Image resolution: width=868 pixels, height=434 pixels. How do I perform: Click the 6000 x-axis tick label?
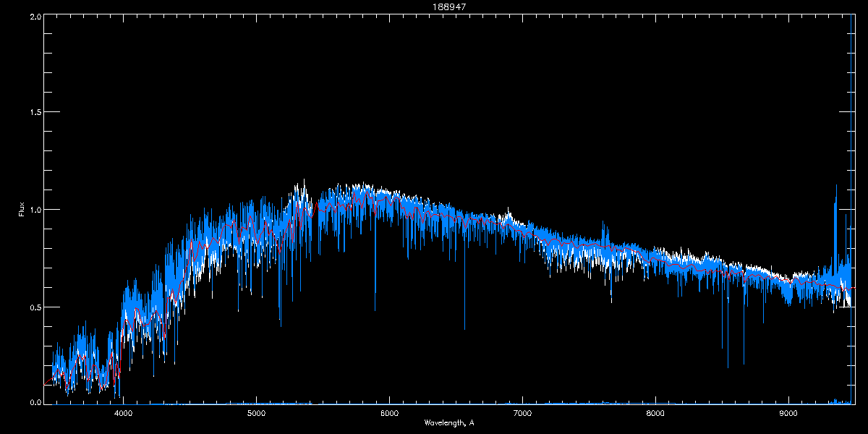coord(389,413)
